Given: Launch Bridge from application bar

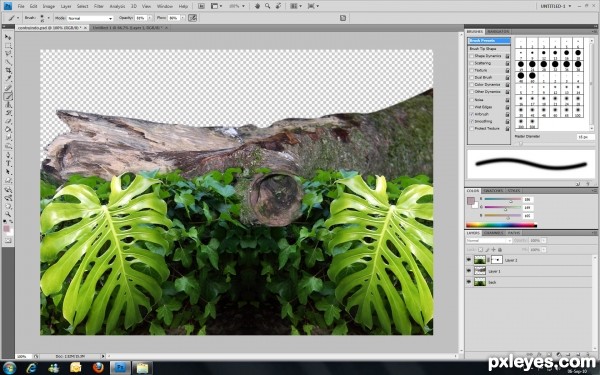Looking at the screenshot, I should coord(201,6).
